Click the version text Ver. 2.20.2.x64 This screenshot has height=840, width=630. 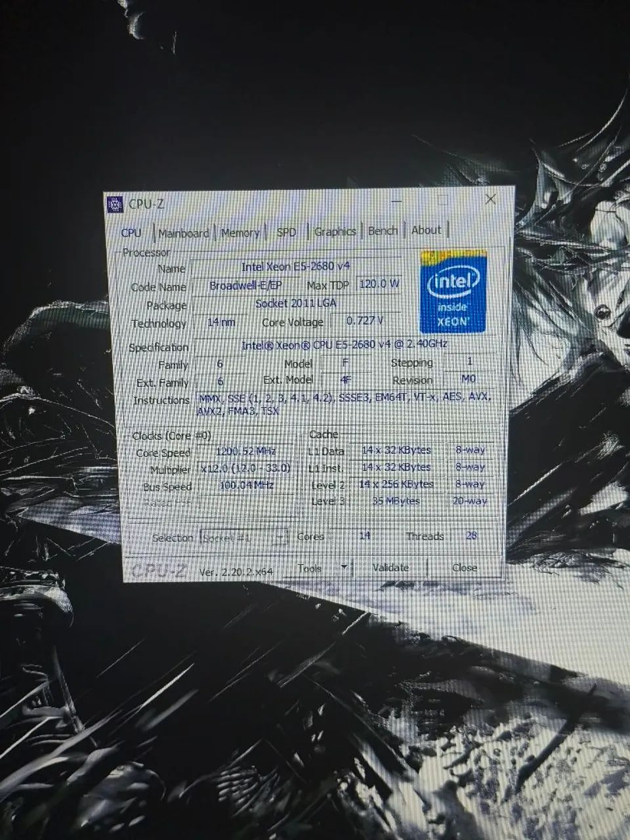click(236, 572)
